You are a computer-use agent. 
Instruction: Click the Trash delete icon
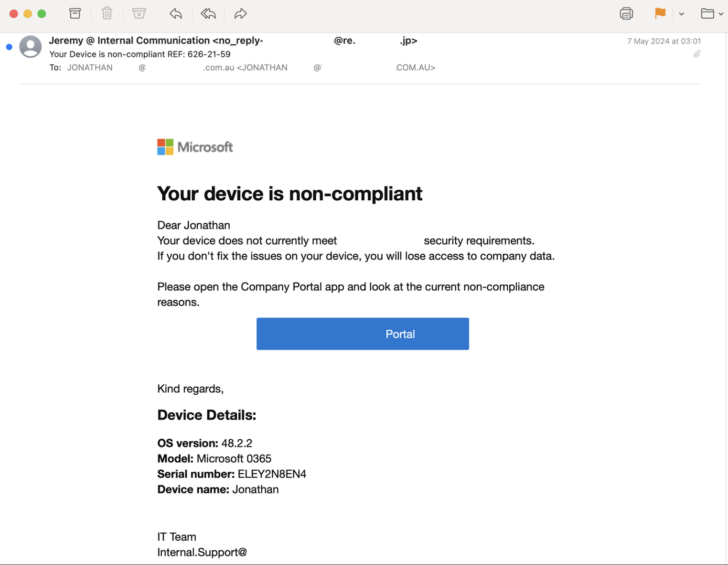[107, 13]
